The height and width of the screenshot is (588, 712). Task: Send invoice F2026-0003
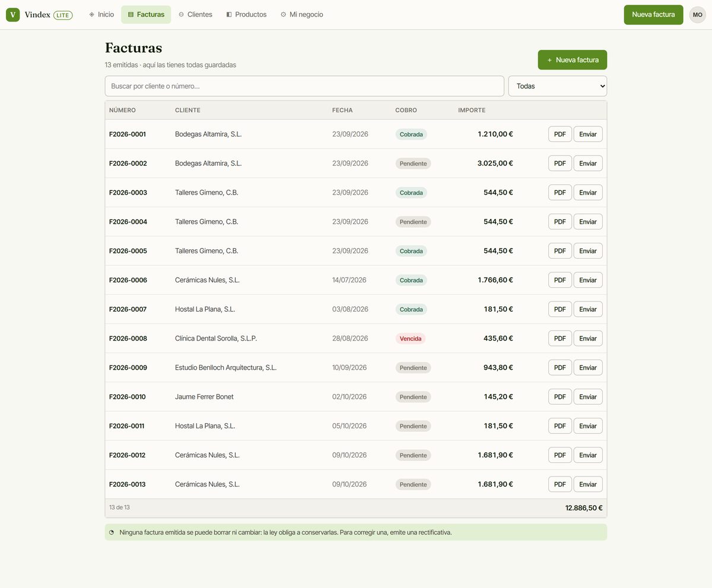click(x=588, y=192)
